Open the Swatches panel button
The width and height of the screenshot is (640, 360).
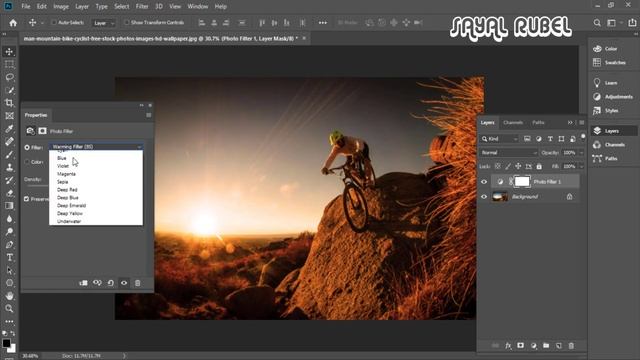[x=609, y=62]
